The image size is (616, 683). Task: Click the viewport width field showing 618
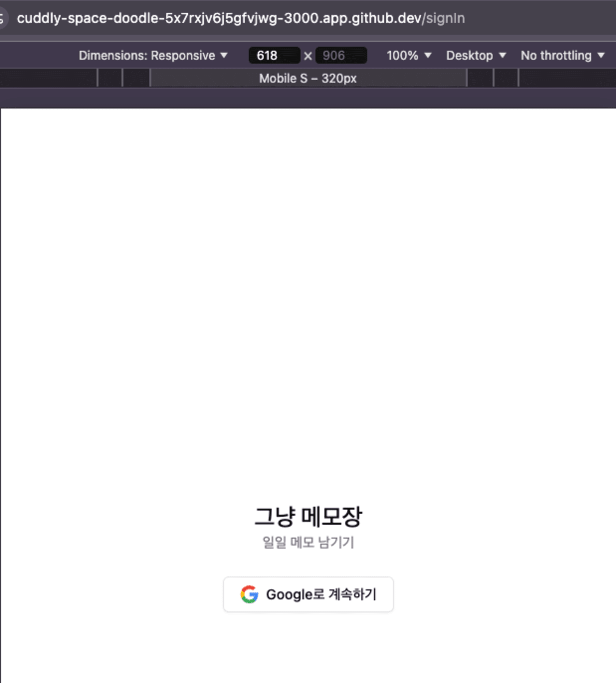(274, 55)
